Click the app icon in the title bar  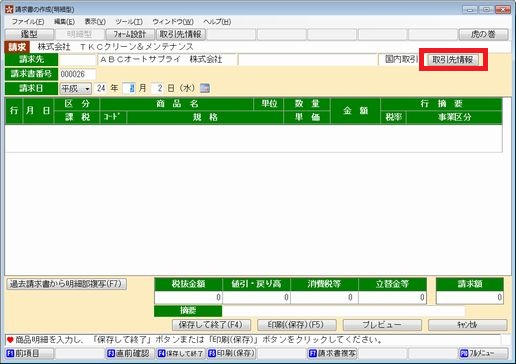tap(9, 9)
